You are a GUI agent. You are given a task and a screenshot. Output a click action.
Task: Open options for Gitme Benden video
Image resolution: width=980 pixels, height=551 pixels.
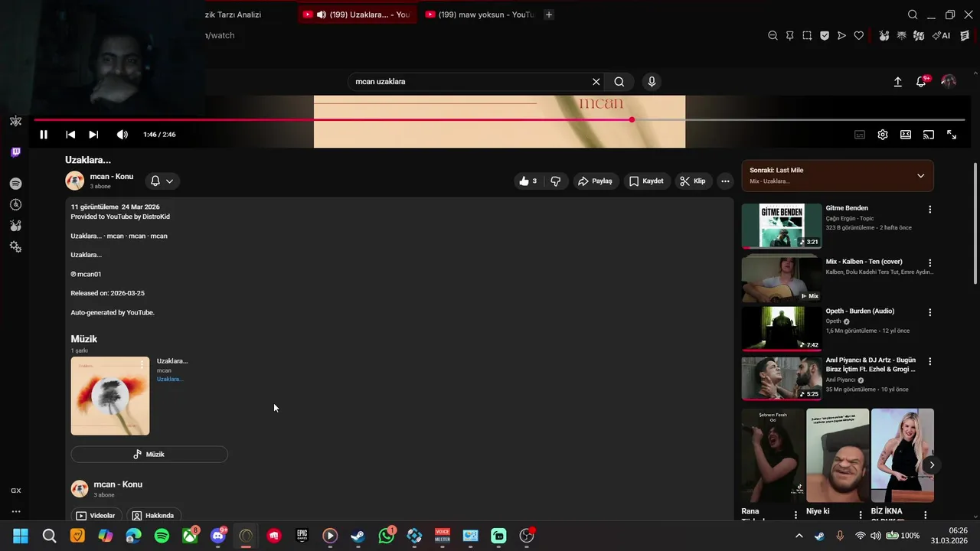(x=930, y=210)
